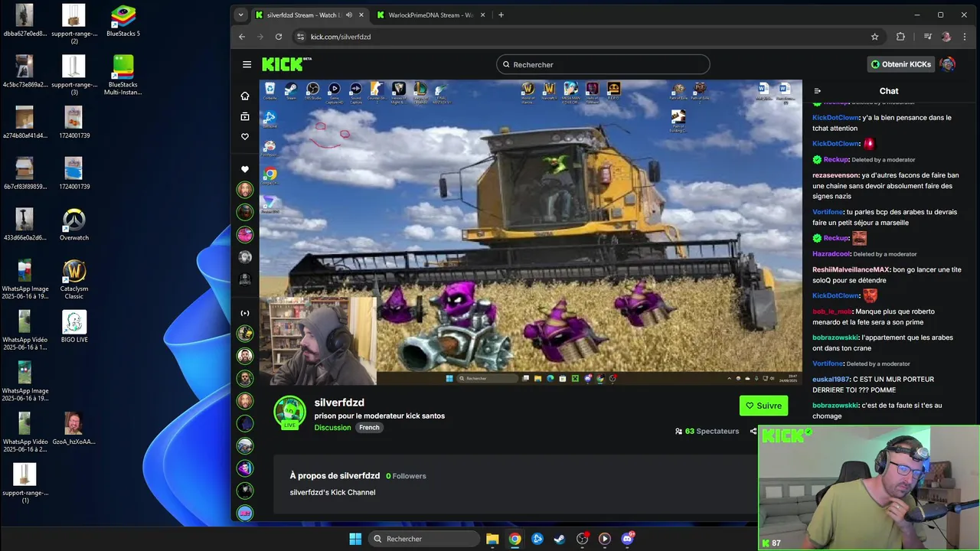Open Chrome's tab search dropdown
980x551 pixels.
click(240, 15)
